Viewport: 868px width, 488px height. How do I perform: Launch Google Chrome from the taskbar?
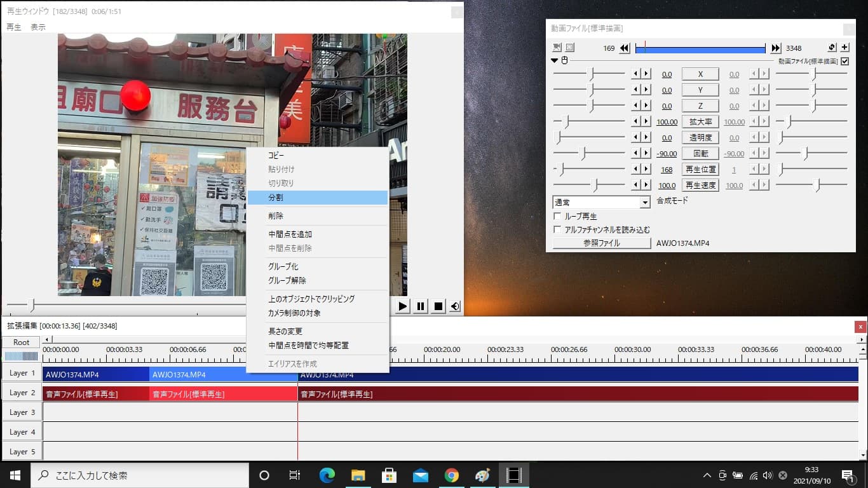pyautogui.click(x=451, y=475)
